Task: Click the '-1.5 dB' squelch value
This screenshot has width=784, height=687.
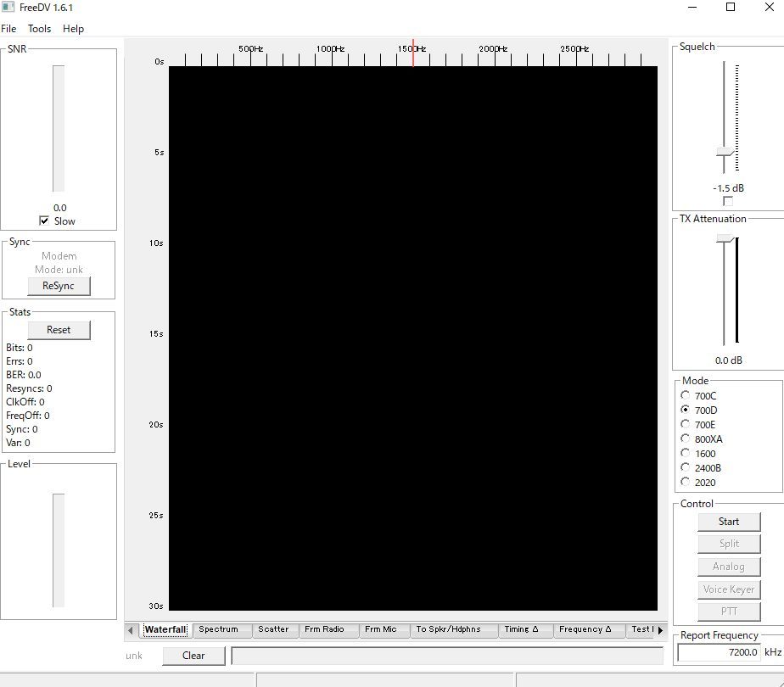Action: coord(729,188)
